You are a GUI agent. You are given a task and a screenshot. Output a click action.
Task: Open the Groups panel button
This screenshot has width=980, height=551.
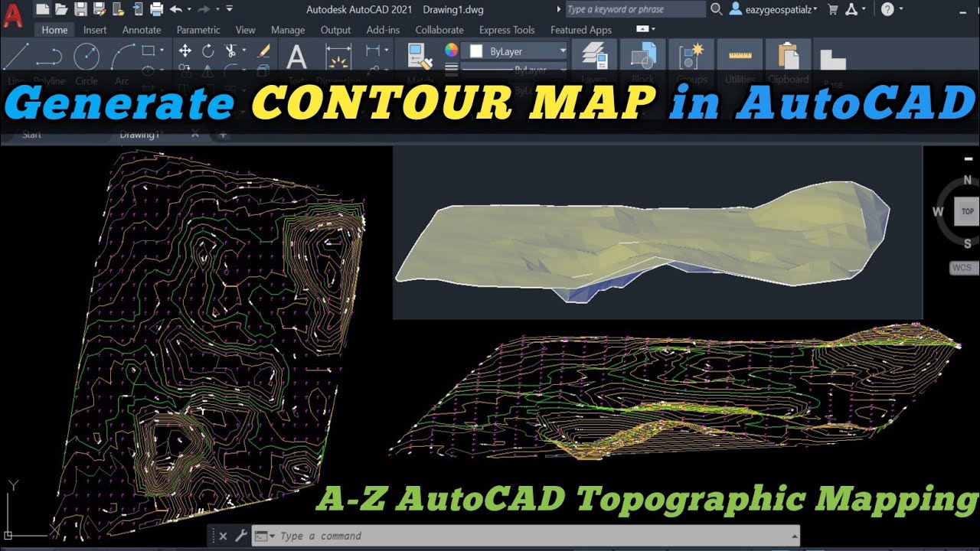(691, 57)
